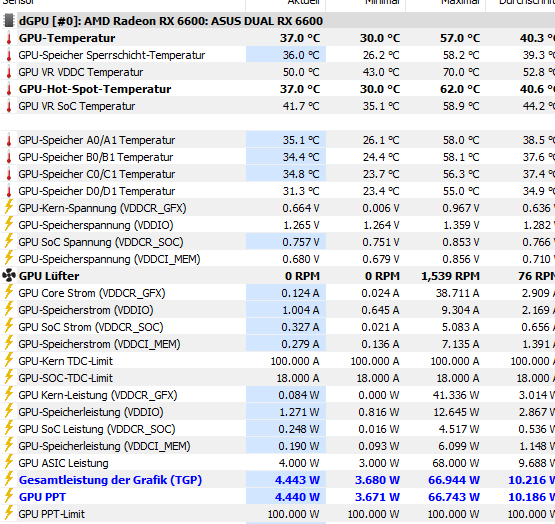Click lightning icon next to GPU PPT
This screenshot has height=524, width=555.
[x=9, y=497]
